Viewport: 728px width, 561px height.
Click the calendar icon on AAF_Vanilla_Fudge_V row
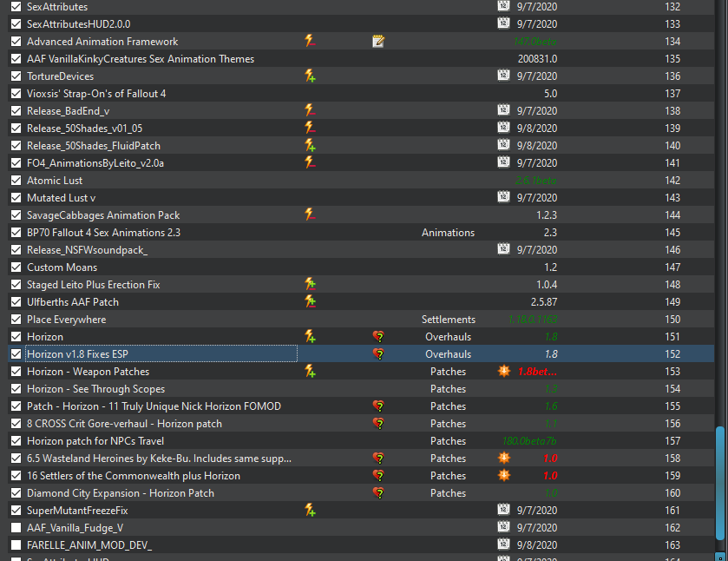point(503,526)
